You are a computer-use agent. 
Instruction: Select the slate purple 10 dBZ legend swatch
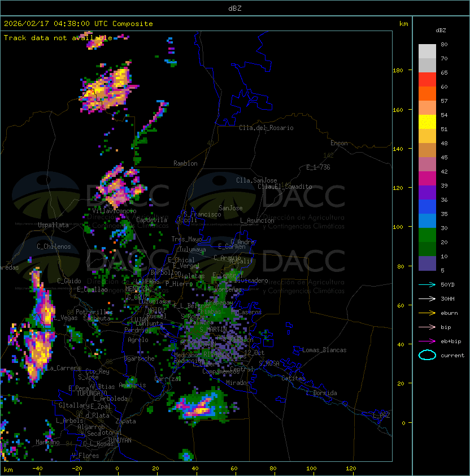[x=427, y=263]
